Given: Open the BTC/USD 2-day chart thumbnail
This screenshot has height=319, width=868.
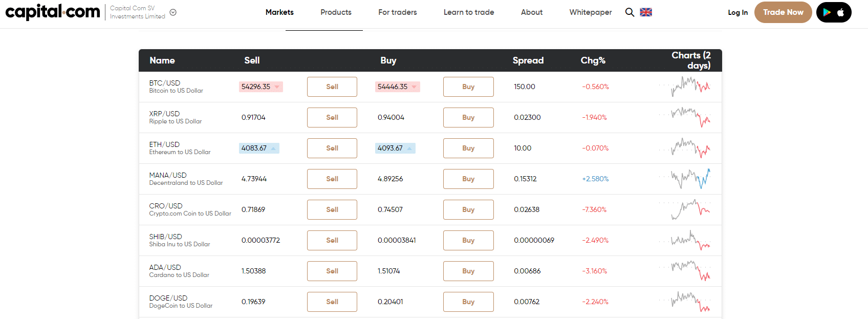Looking at the screenshot, I should pyautogui.click(x=685, y=87).
